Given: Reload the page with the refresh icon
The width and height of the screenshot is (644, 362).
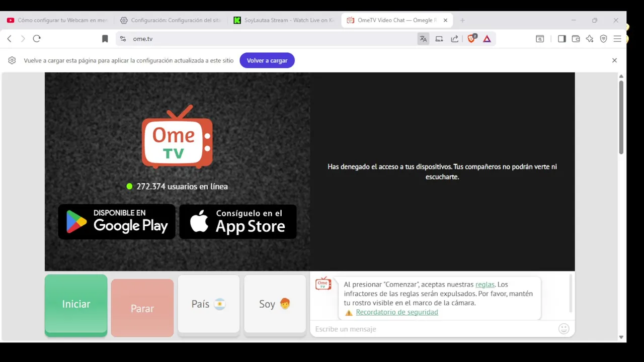Looking at the screenshot, I should coord(37,39).
